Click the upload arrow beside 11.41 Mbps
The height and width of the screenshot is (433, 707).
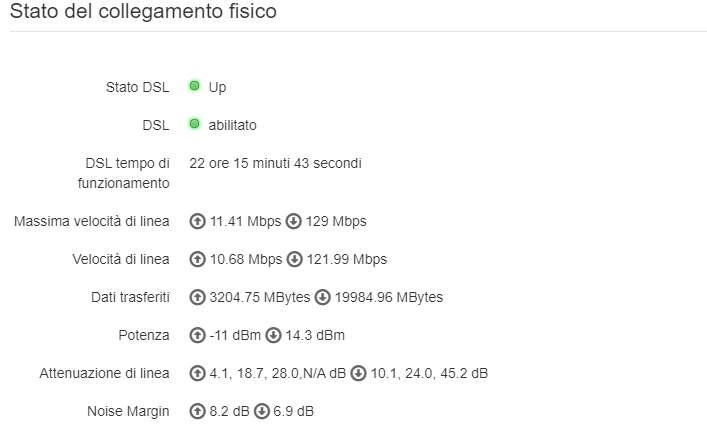coord(197,221)
